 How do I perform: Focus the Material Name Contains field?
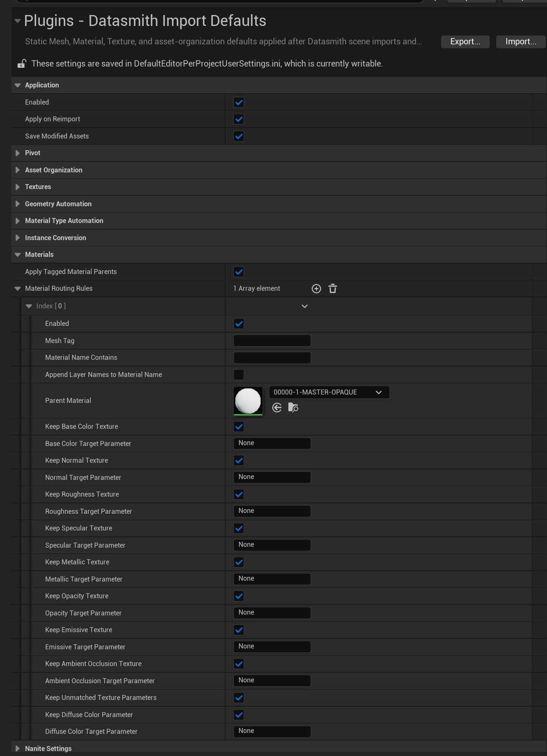[x=272, y=358]
